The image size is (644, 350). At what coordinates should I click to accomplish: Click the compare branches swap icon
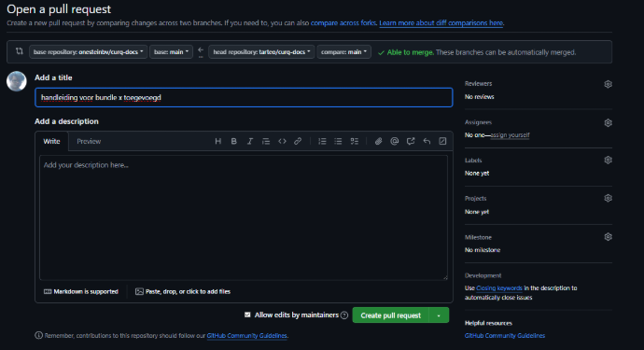(x=20, y=51)
